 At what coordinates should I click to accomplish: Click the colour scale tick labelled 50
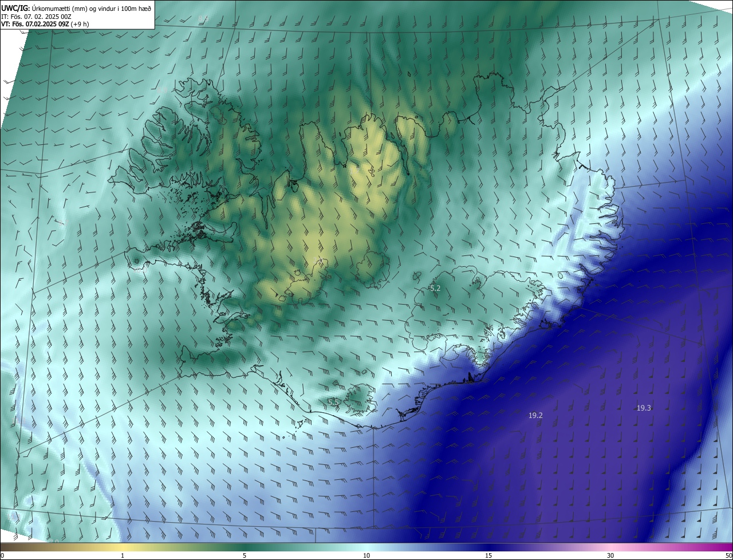coord(728,555)
